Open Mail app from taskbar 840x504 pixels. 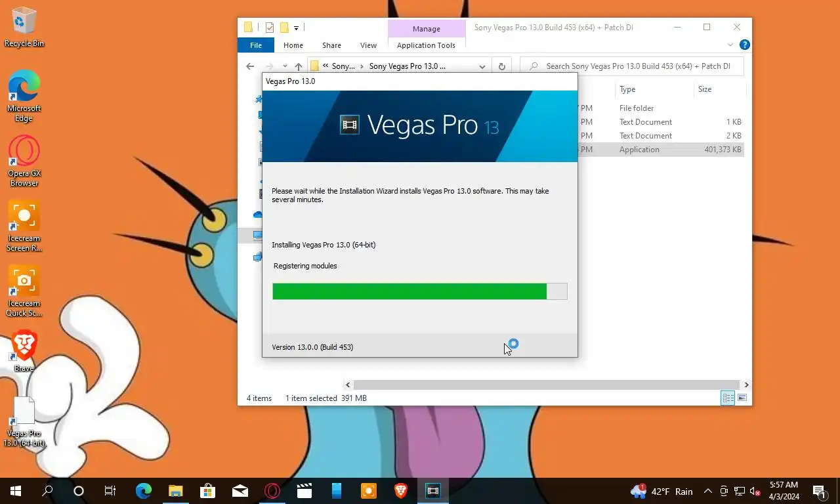pyautogui.click(x=240, y=491)
